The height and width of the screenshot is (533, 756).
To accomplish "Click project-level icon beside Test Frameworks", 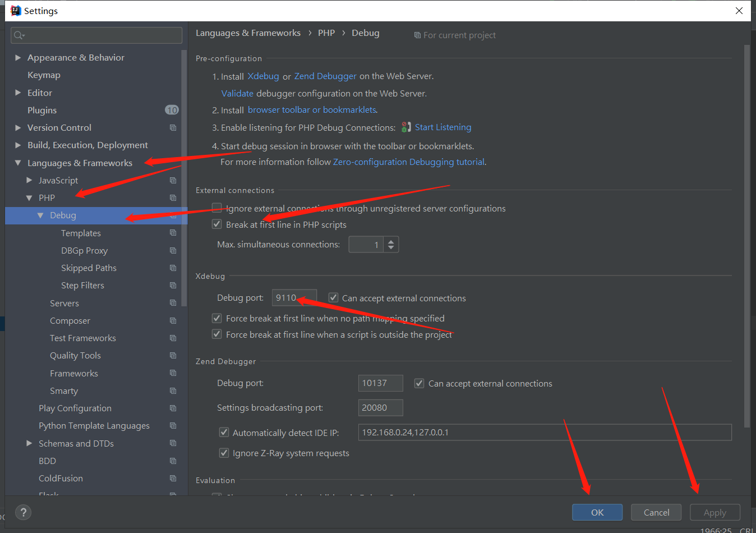I will [x=173, y=338].
